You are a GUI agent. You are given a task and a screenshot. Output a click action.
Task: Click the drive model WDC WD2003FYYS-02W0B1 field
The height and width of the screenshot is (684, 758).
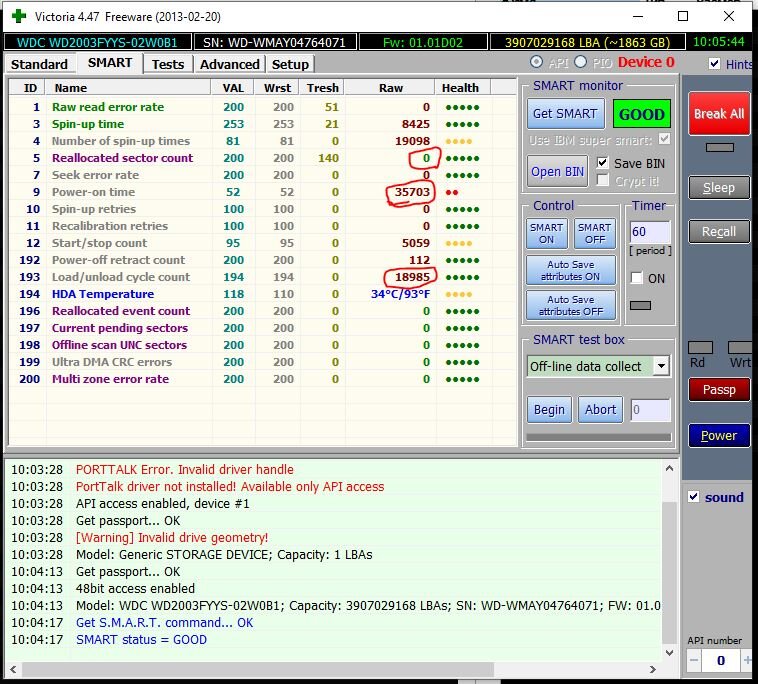tap(97, 42)
